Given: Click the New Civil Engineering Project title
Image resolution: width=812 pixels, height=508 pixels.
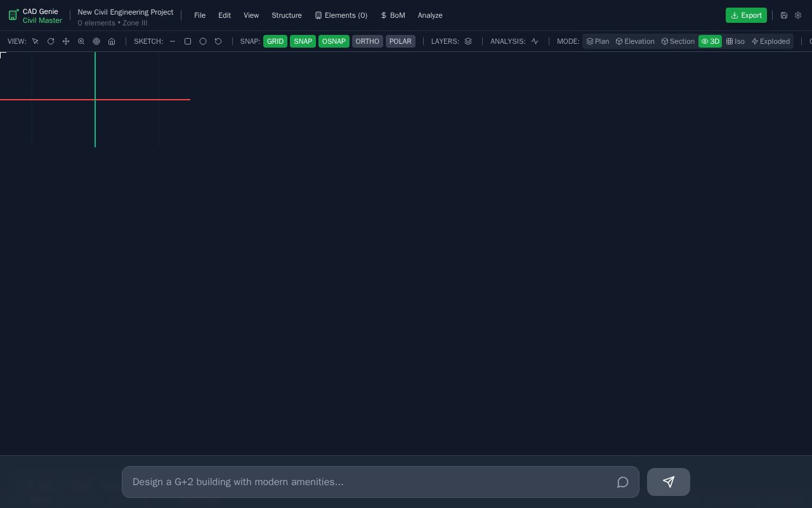Looking at the screenshot, I should [126, 12].
